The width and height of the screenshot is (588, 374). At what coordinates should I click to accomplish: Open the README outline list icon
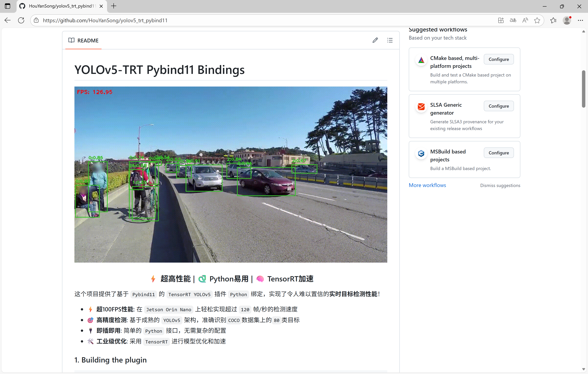[390, 40]
